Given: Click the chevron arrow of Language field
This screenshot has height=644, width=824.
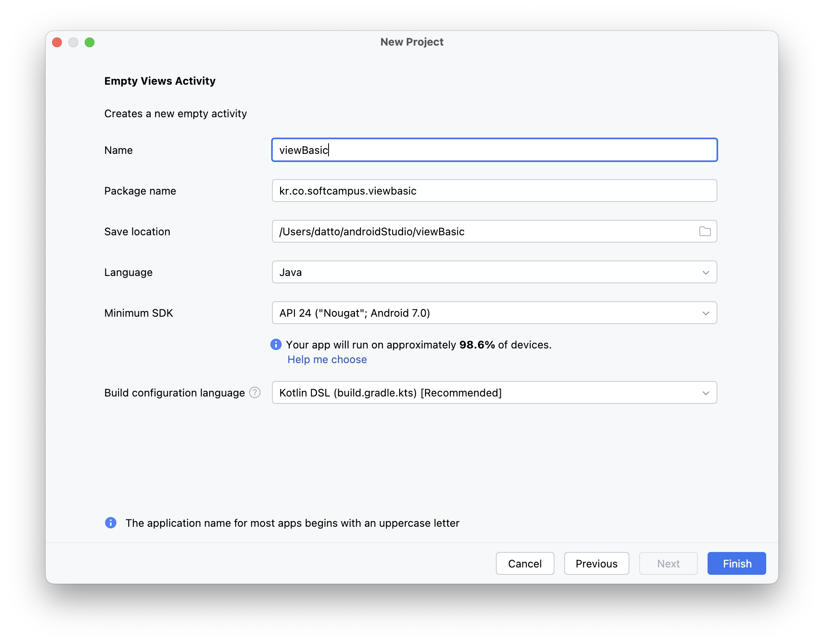Looking at the screenshot, I should [x=706, y=272].
